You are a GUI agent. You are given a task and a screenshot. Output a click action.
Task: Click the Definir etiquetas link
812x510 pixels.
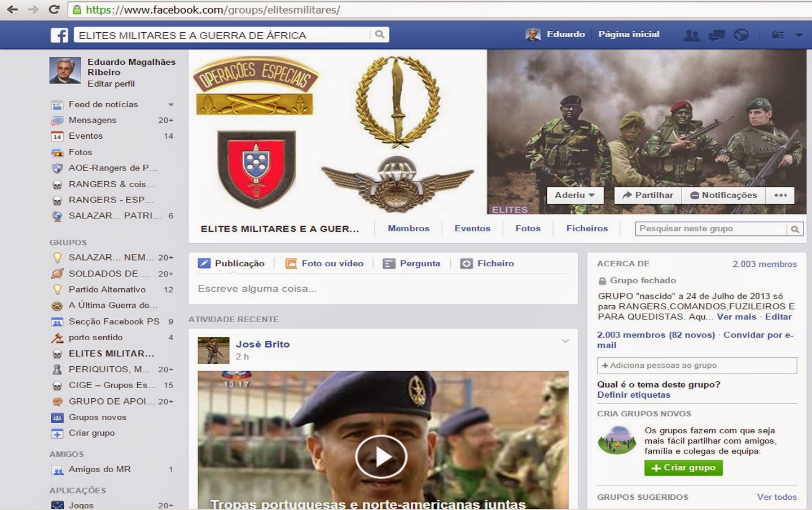coord(634,395)
